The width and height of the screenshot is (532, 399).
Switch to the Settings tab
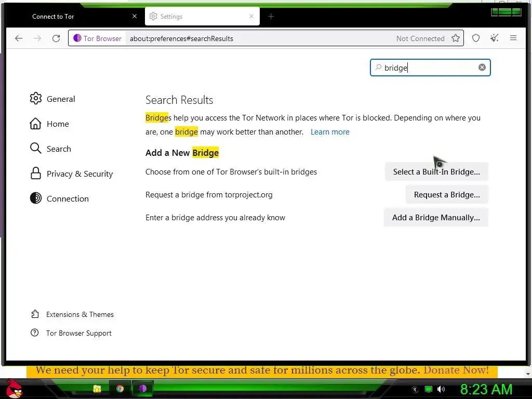tap(202, 16)
